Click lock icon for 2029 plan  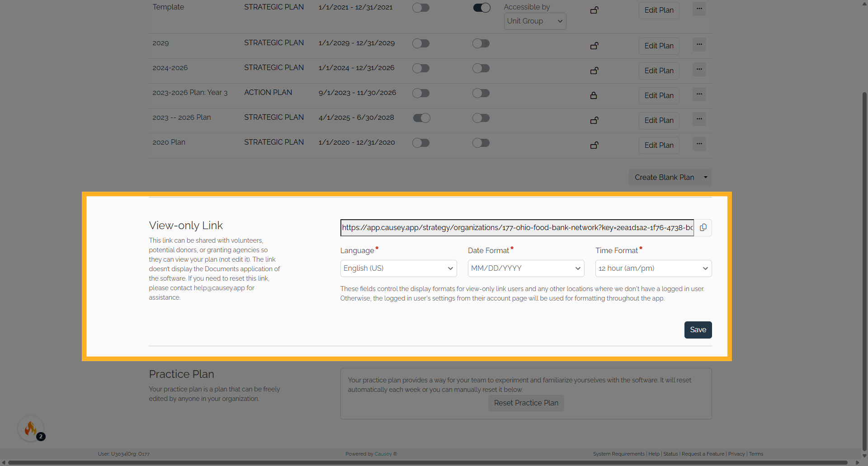pos(594,46)
